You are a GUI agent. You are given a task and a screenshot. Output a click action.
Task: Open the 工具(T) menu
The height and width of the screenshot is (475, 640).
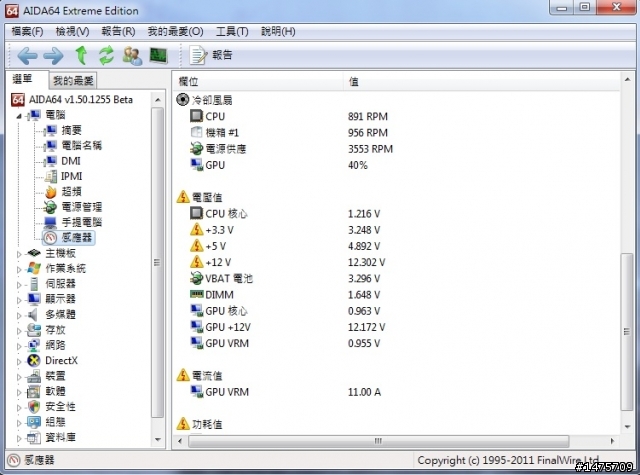point(232,31)
